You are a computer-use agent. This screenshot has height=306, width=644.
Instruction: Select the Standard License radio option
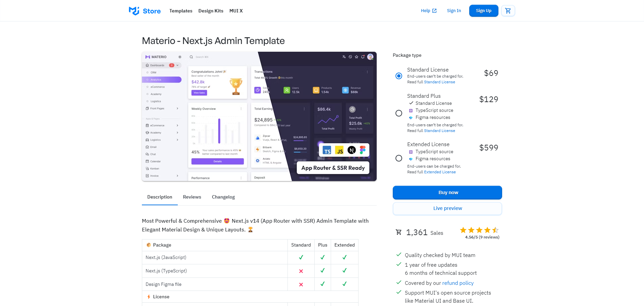coord(399,76)
